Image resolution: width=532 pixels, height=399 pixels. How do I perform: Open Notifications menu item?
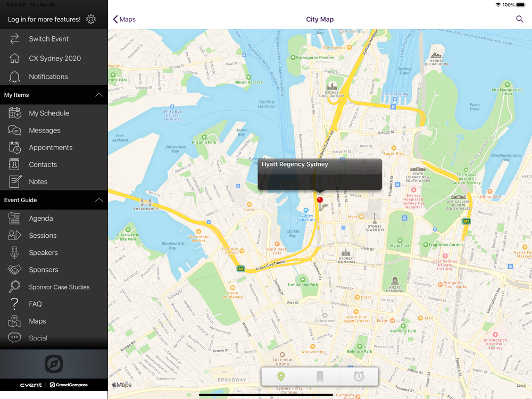[54, 77]
